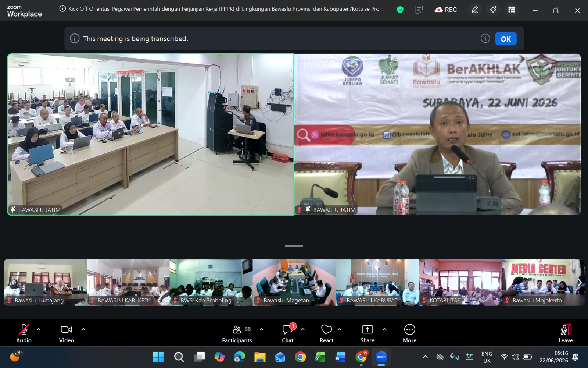Open the Windows Start menu
This screenshot has height=368, width=588.
point(158,357)
